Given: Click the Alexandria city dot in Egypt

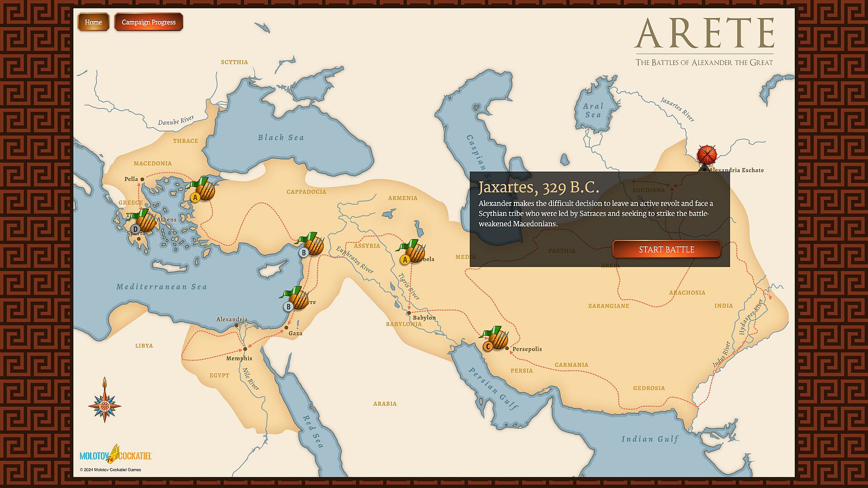Looking at the screenshot, I should point(236,325).
